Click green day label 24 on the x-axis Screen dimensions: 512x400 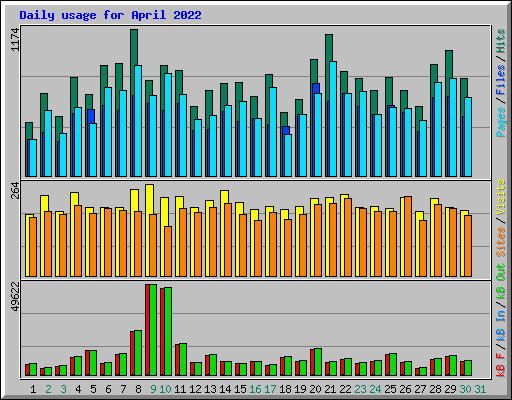(375, 389)
